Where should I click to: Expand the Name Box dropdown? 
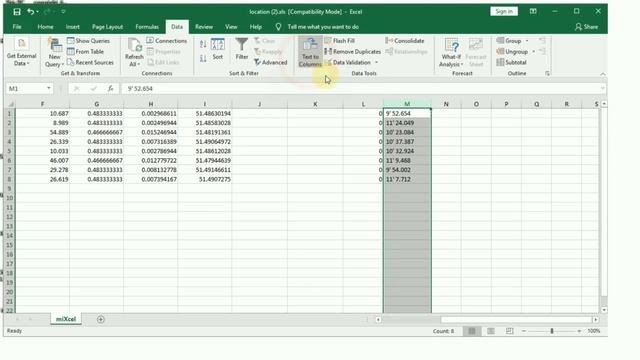49,89
